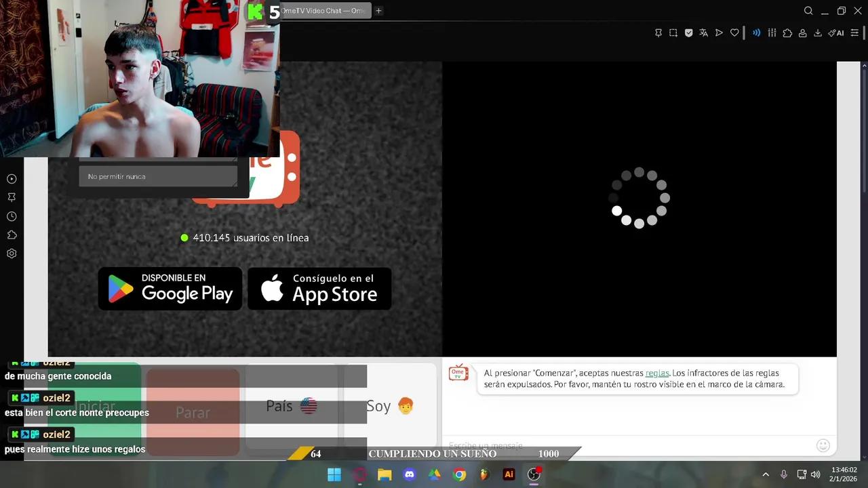The image size is (868, 488).
Task: Open the volume speaker tray icon
Action: click(816, 474)
